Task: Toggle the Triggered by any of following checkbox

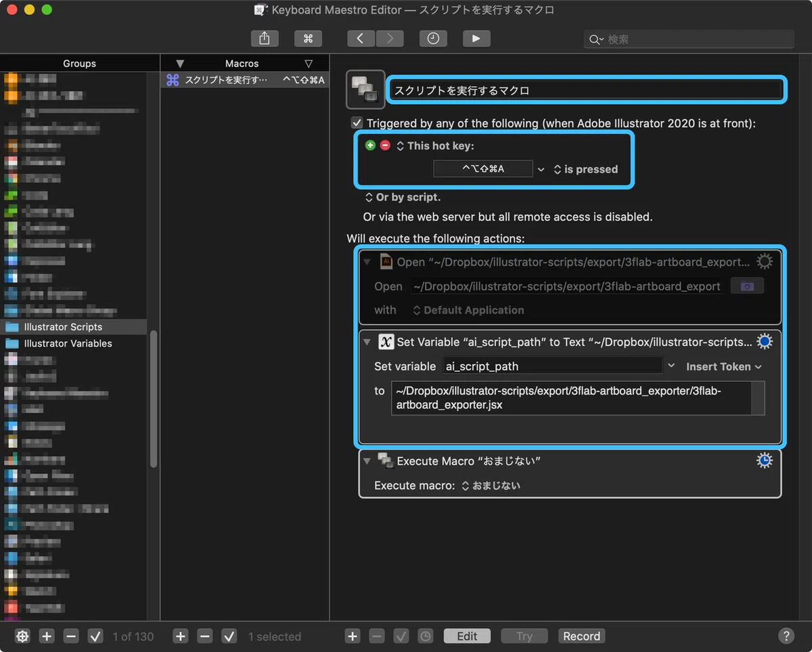Action: click(357, 123)
